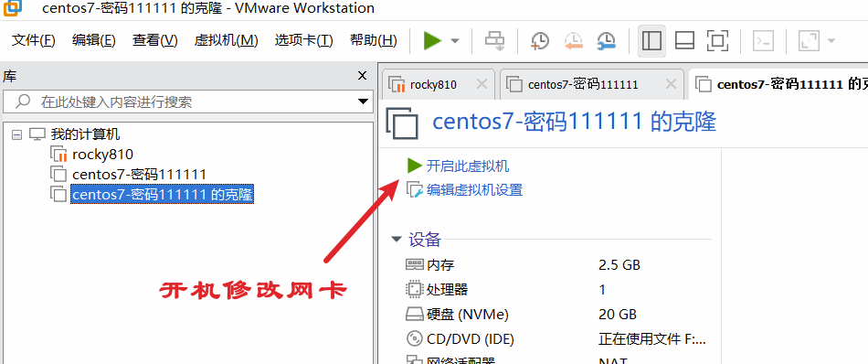This screenshot has height=364, width=868.
Task: Open the stretch display dropdown arrow
Action: 831,41
